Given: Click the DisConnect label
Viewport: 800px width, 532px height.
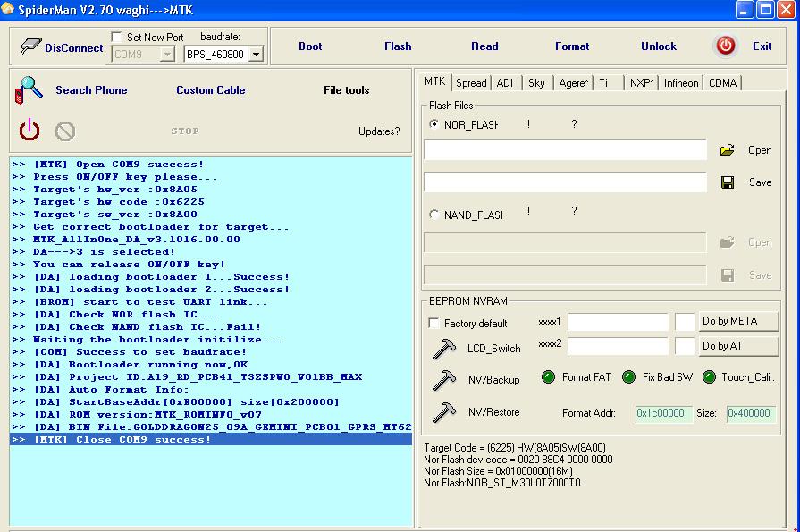Looking at the screenshot, I should coord(74,48).
